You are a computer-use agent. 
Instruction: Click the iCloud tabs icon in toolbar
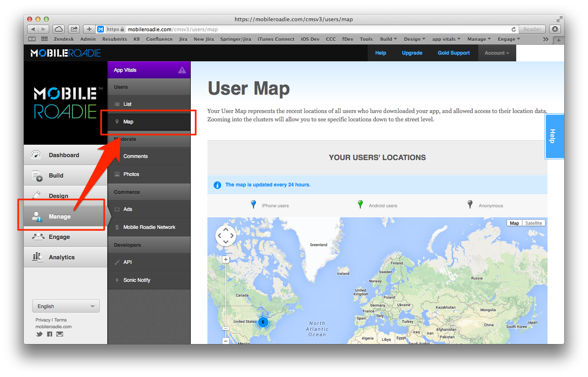point(59,29)
